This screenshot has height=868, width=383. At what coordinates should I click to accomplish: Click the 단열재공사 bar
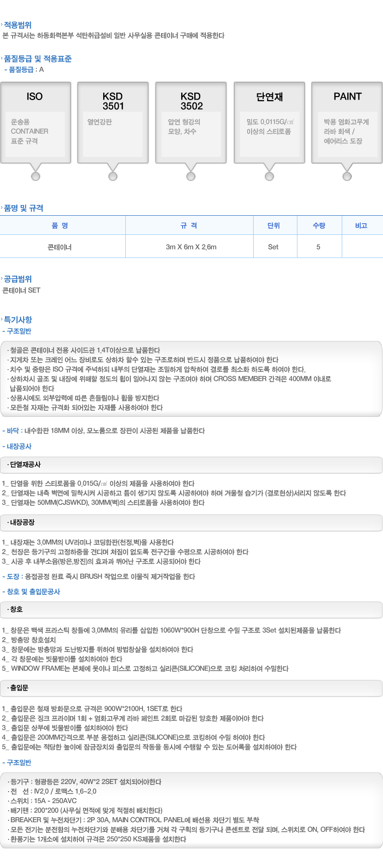click(191, 465)
